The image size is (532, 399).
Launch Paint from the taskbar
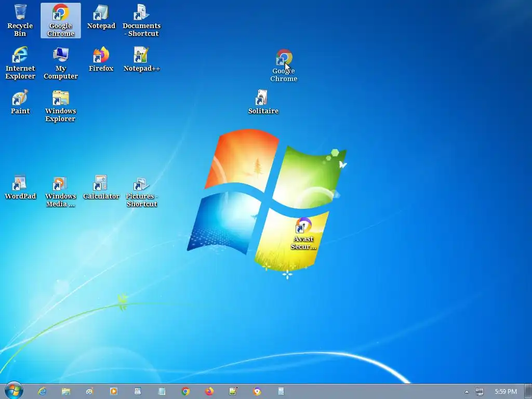pos(89,391)
